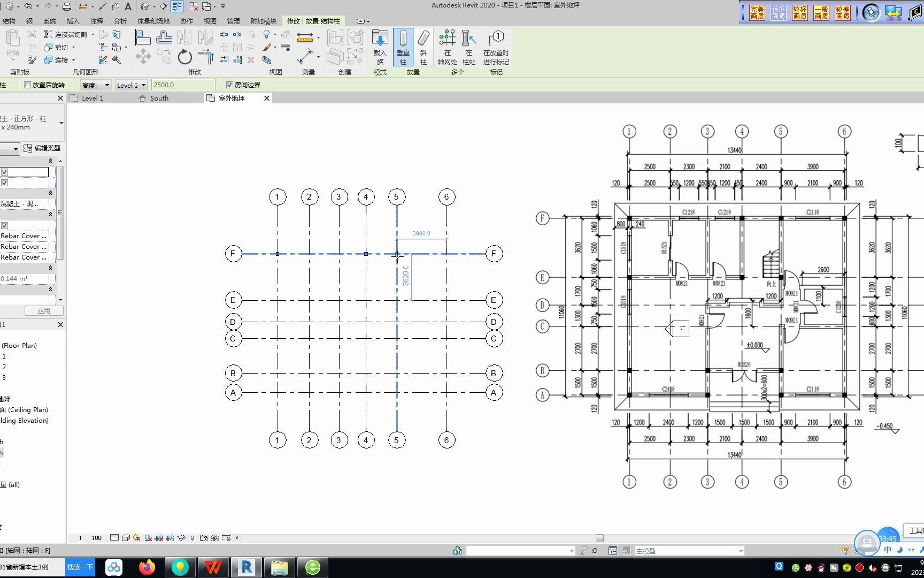Select the 垂直柱 (vertical column) tool
This screenshot has width=924, height=578.
point(403,47)
